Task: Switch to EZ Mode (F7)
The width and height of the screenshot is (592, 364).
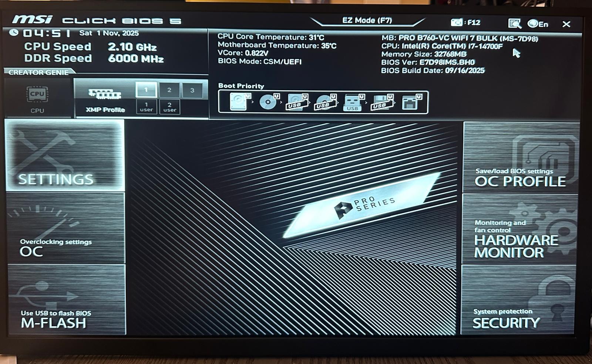Action: coord(367,20)
